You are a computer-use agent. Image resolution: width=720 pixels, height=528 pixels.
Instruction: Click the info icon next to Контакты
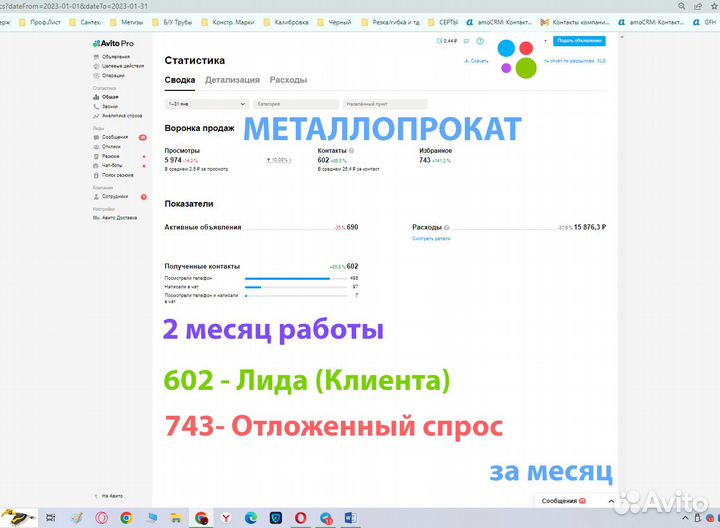tap(351, 151)
